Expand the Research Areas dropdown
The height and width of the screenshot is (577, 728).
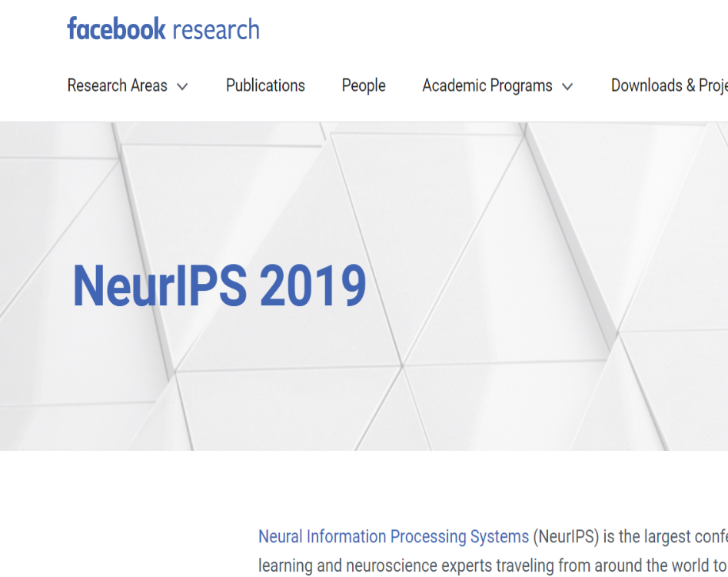[x=128, y=85]
